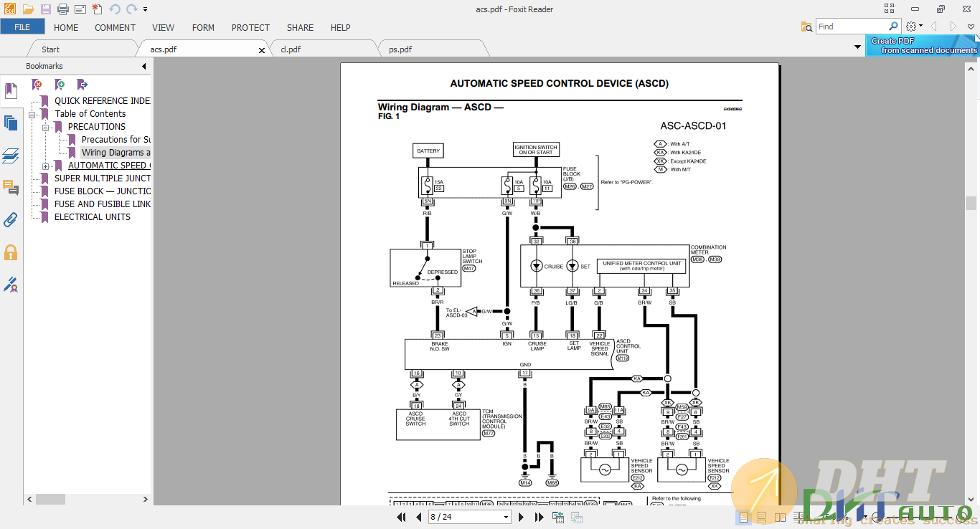Undo the last action
This screenshot has width=980, height=529.
click(x=115, y=9)
